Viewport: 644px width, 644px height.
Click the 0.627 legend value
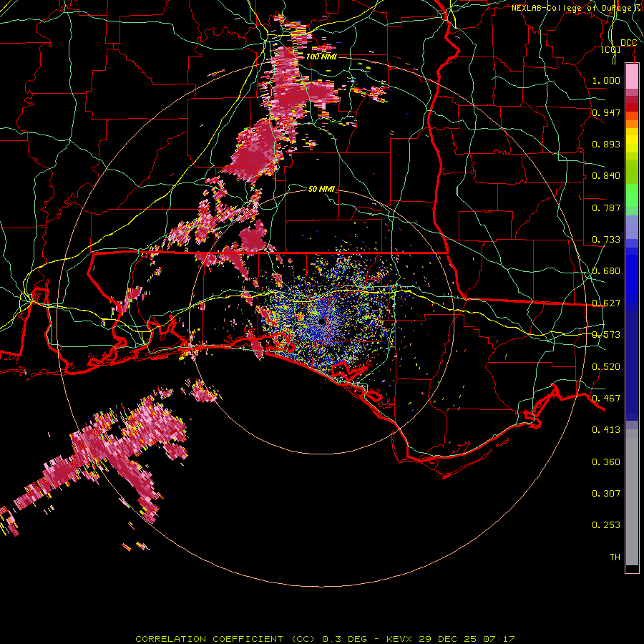click(606, 303)
